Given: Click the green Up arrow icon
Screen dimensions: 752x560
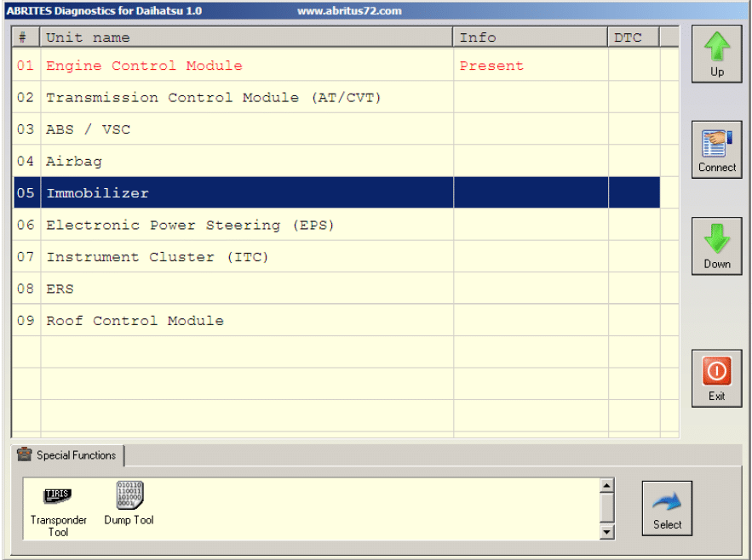Looking at the screenshot, I should 716,47.
